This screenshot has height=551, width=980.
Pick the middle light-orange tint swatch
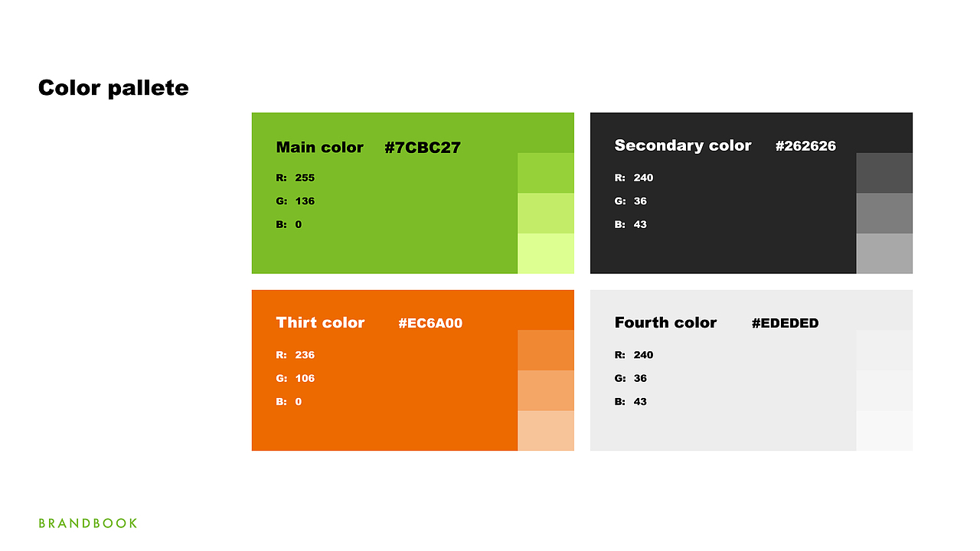[x=545, y=390]
